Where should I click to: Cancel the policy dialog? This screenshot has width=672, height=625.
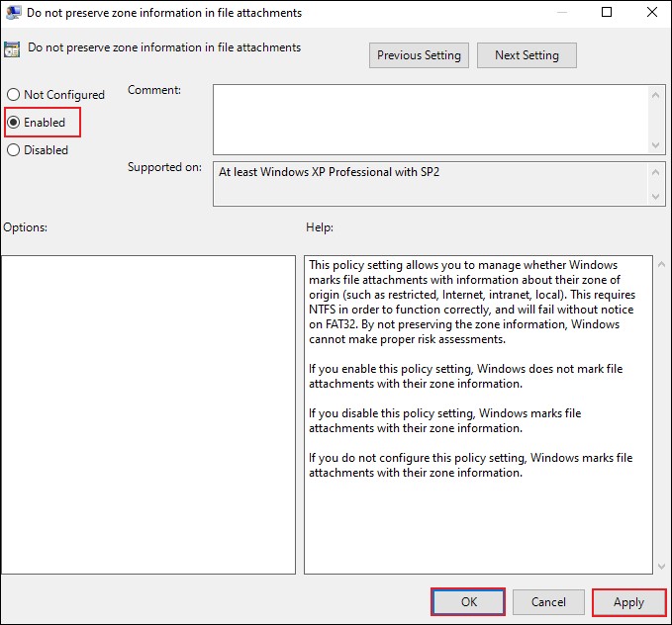click(548, 602)
